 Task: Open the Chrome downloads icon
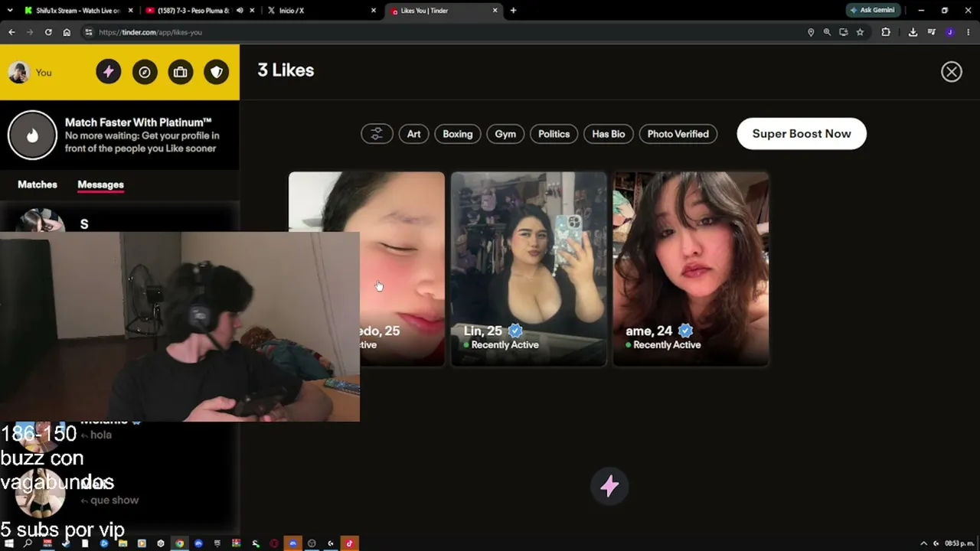coord(913,32)
